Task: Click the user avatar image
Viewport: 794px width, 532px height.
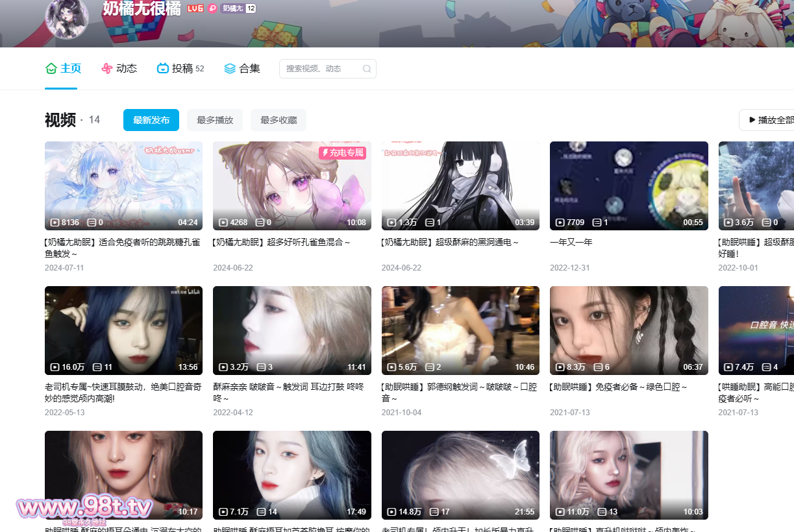Action: pos(67,16)
